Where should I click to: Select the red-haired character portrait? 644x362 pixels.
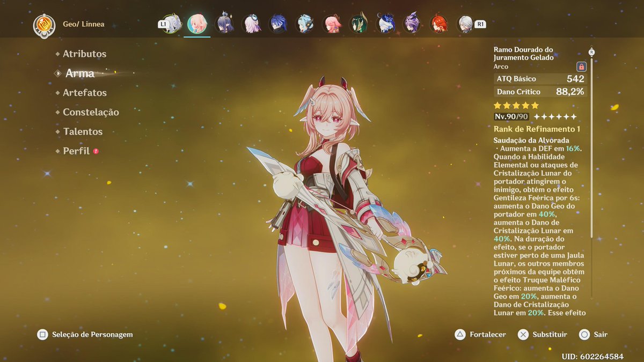pos(439,24)
